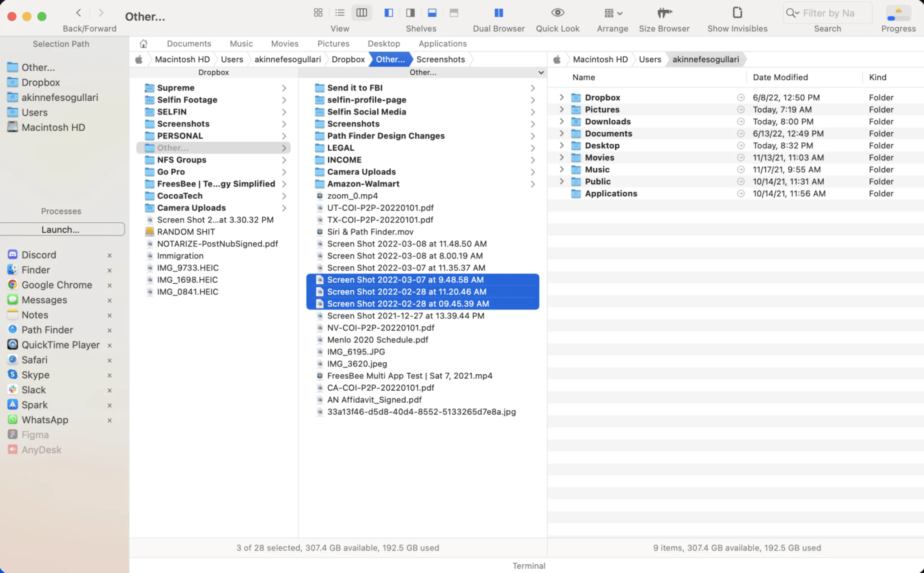This screenshot has width=924, height=573.
Task: Open the Other... column header dropdown
Action: pyautogui.click(x=541, y=72)
